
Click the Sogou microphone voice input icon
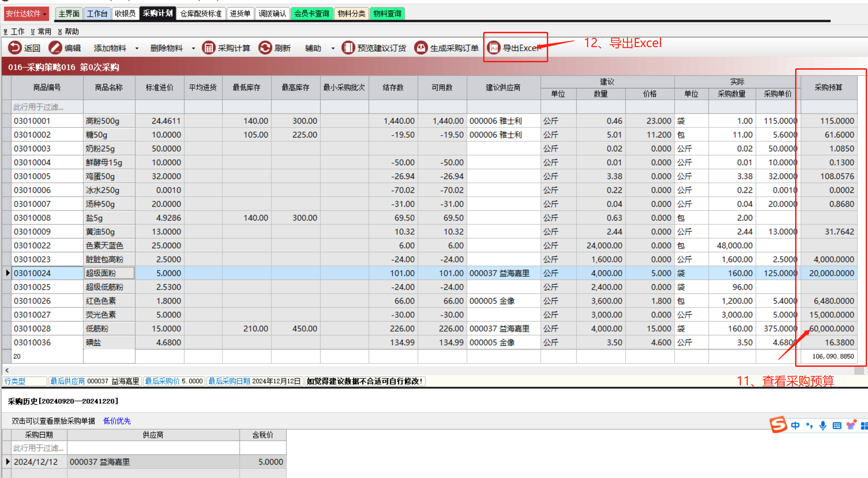[x=823, y=425]
